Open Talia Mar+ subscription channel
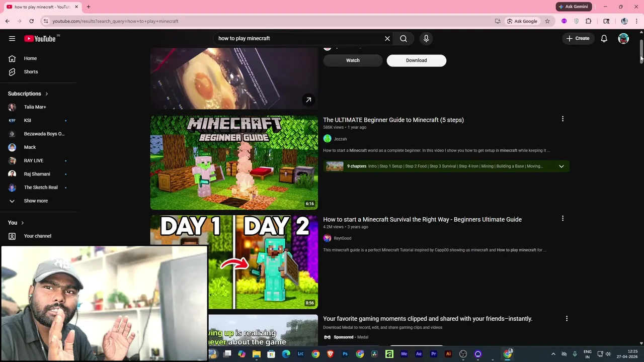 tap(35, 107)
